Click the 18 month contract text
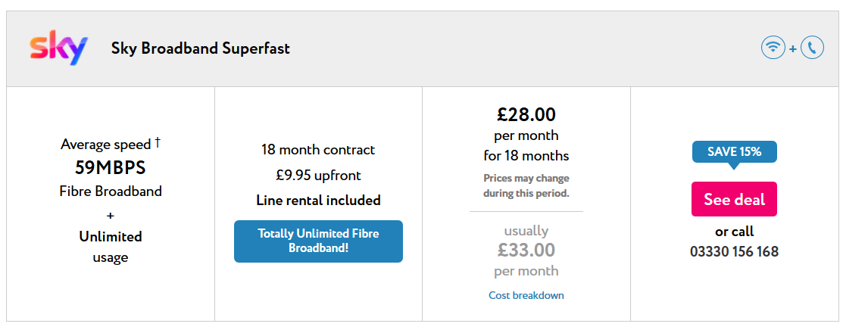This screenshot has width=868, height=333. (318, 150)
